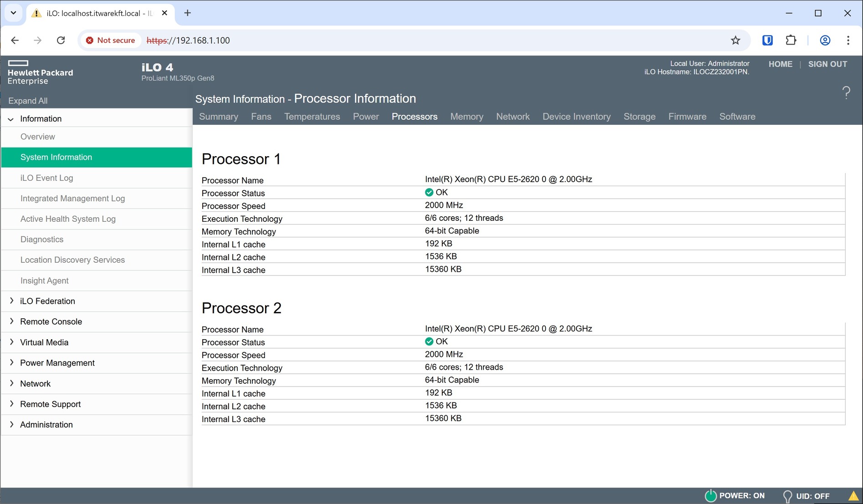Click the SIGN OUT link
The height and width of the screenshot is (504, 863).
click(x=827, y=64)
